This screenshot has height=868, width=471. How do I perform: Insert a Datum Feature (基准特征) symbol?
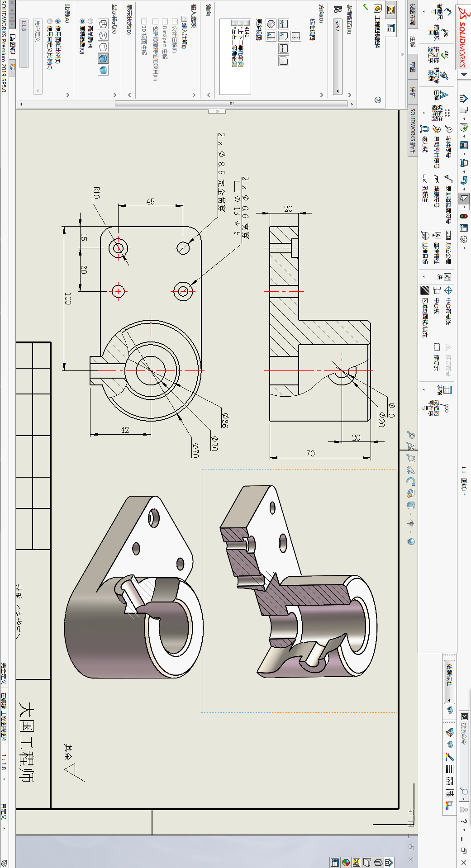(437, 248)
